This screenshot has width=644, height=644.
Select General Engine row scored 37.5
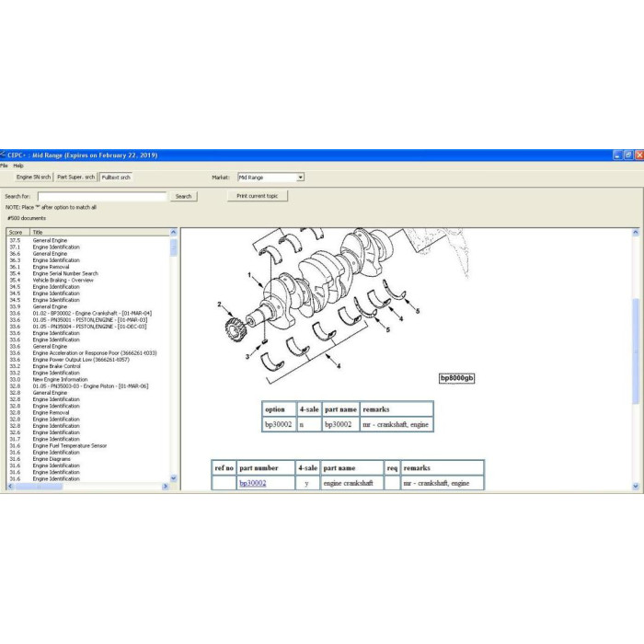pos(88,240)
